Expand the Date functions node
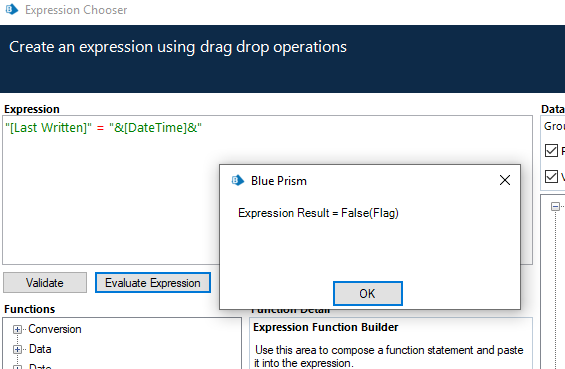Viewport: 565px width, 369px height. click(x=17, y=367)
